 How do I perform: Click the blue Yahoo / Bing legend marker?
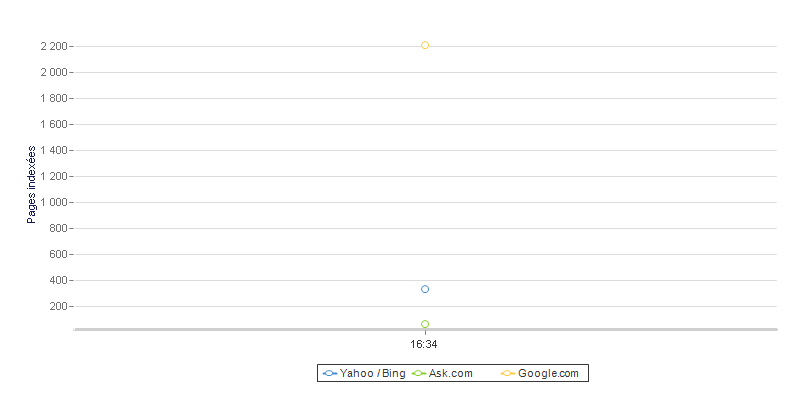click(330, 373)
